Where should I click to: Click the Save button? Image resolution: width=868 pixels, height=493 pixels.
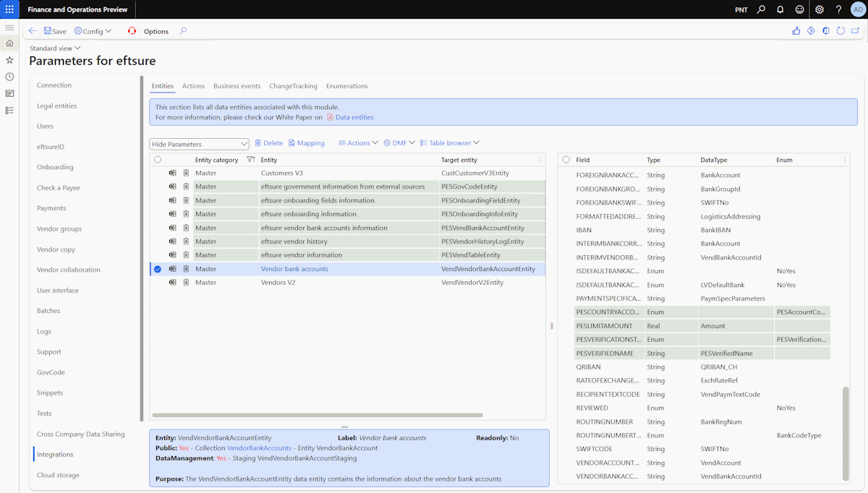(54, 31)
